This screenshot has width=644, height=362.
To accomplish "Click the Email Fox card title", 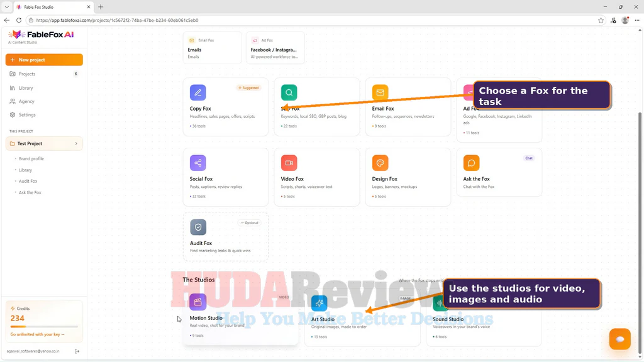I will [x=383, y=109].
